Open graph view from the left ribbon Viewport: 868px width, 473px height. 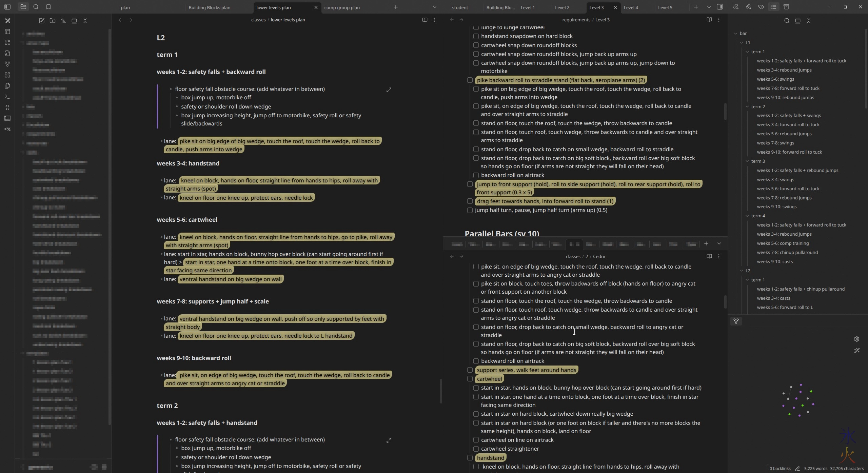tap(7, 64)
